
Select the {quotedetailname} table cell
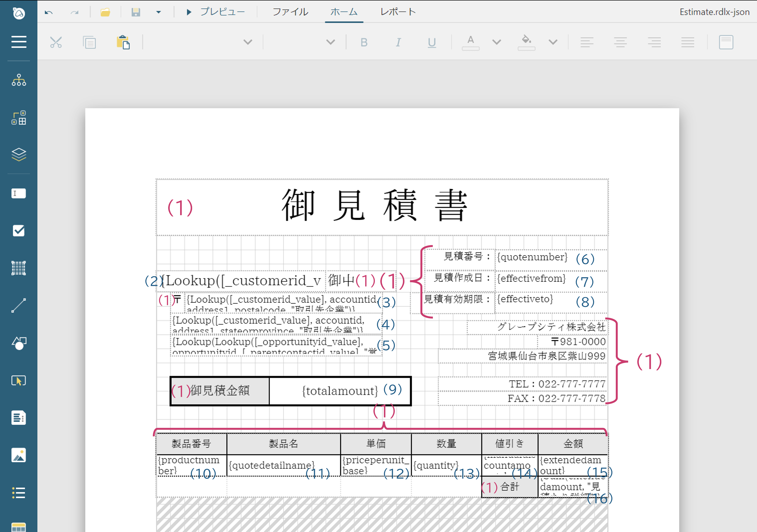[x=283, y=465]
